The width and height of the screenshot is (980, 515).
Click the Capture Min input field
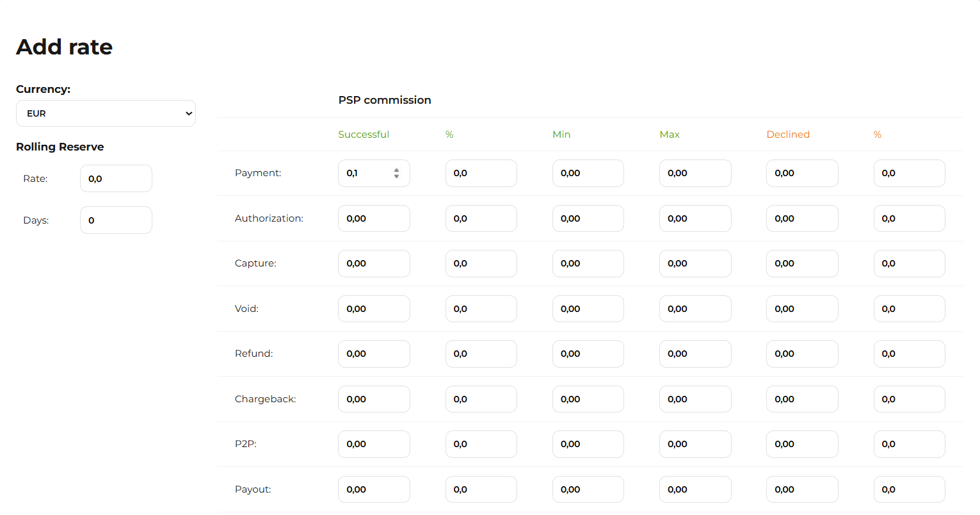coord(588,264)
